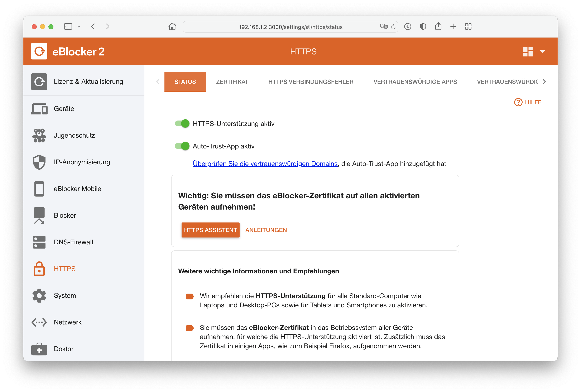This screenshot has width=581, height=392.
Task: Click the IP-Anonymisierung sidebar label
Action: tap(82, 162)
